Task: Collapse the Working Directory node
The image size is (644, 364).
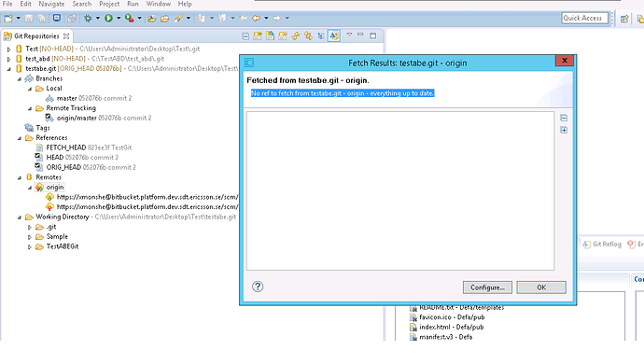Action: (20, 217)
